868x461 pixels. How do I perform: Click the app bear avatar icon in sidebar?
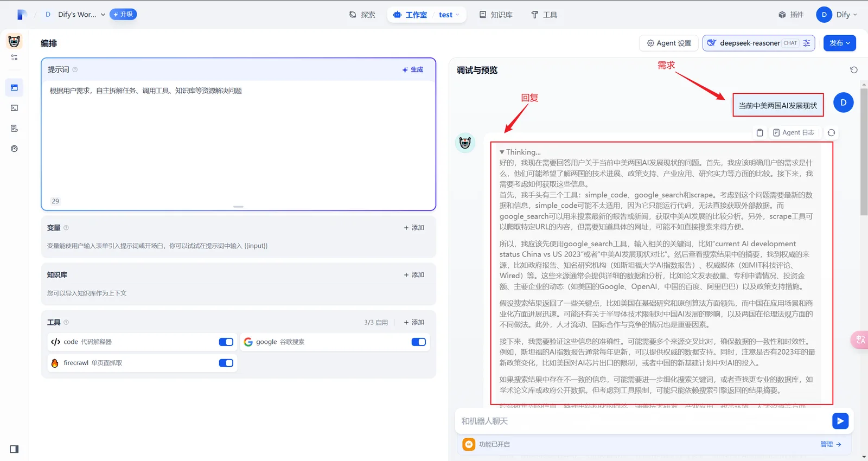click(x=14, y=41)
